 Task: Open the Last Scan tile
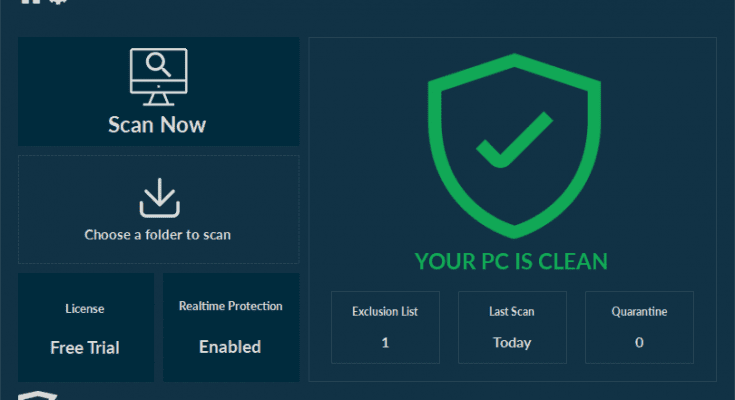click(512, 327)
